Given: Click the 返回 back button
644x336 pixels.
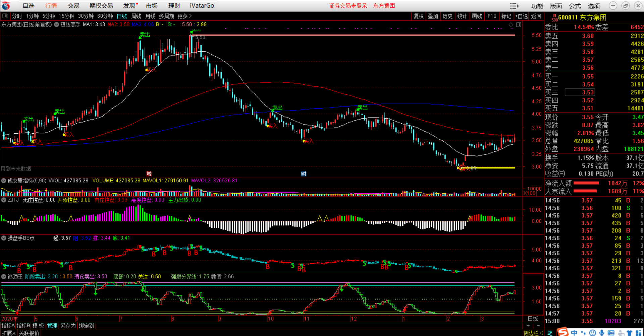Looking at the screenshot, I should click(x=536, y=16).
